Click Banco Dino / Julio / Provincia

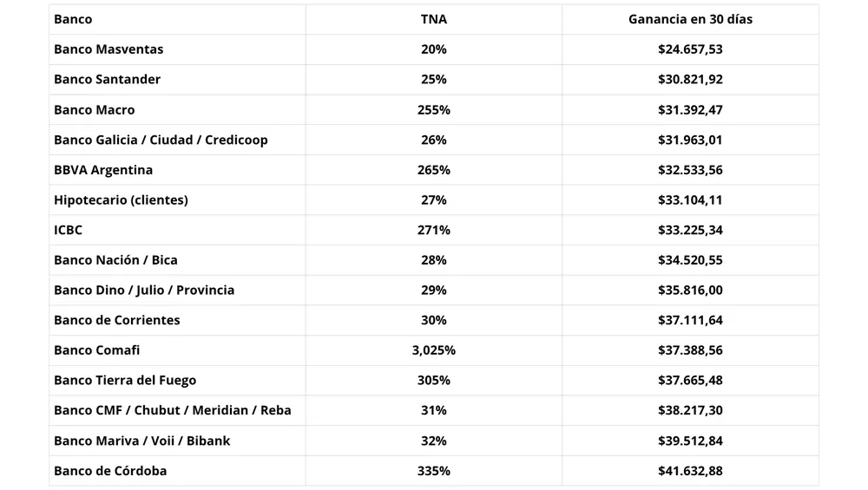144,290
